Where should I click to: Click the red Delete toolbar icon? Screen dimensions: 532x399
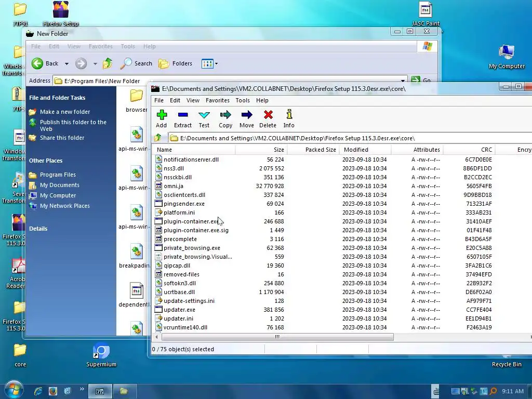pyautogui.click(x=268, y=118)
